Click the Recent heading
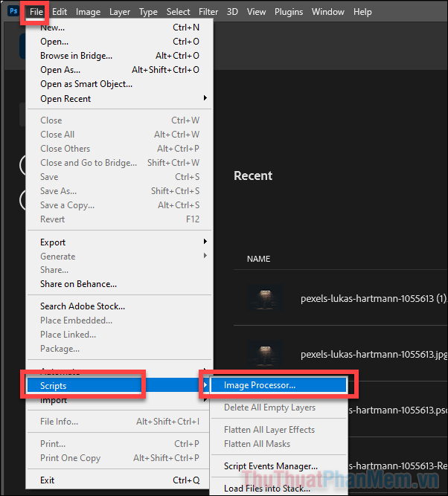 (253, 175)
